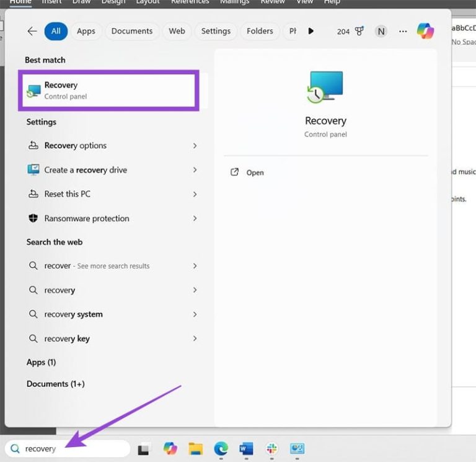476x462 pixels.
Task: Launch File Explorer from the taskbar
Action: 195,448
